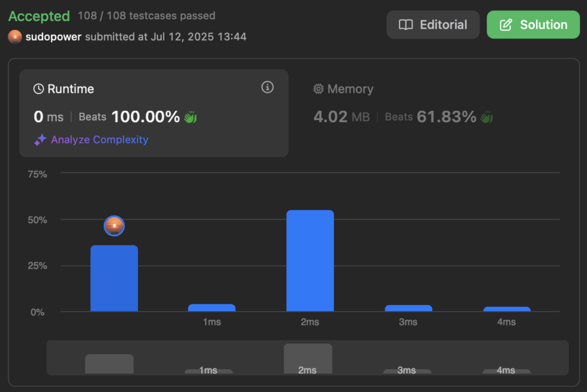Image resolution: width=587 pixels, height=392 pixels.
Task: Click the 1ms bar in the chart
Action: coord(212,307)
